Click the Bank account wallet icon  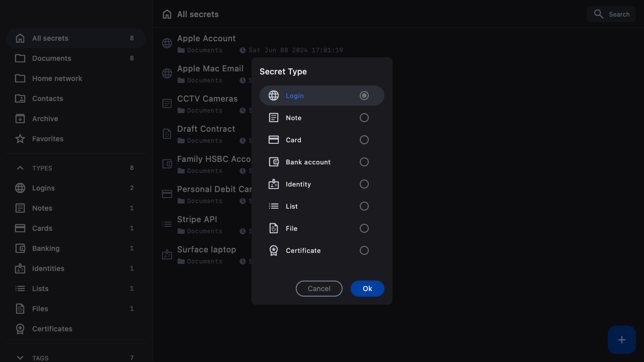coord(274,162)
